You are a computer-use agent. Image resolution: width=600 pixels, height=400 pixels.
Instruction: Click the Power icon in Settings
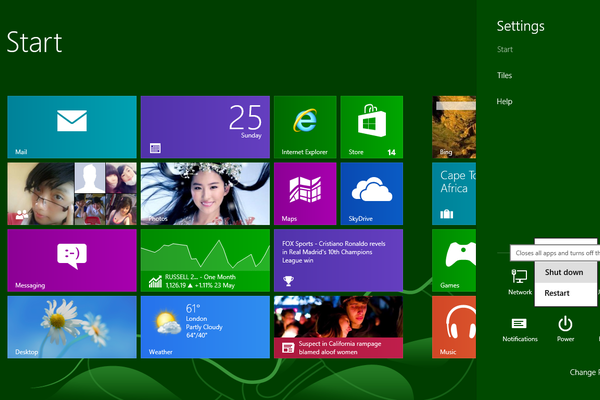(565, 329)
